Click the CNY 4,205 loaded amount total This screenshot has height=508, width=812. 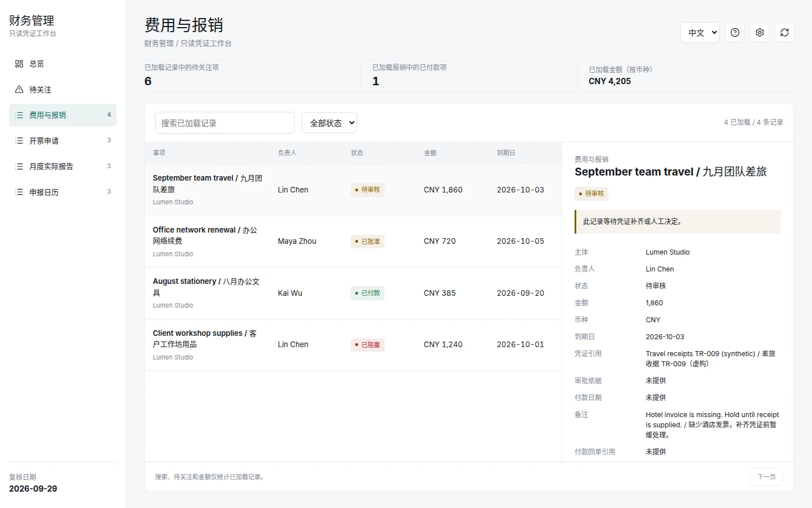point(610,81)
